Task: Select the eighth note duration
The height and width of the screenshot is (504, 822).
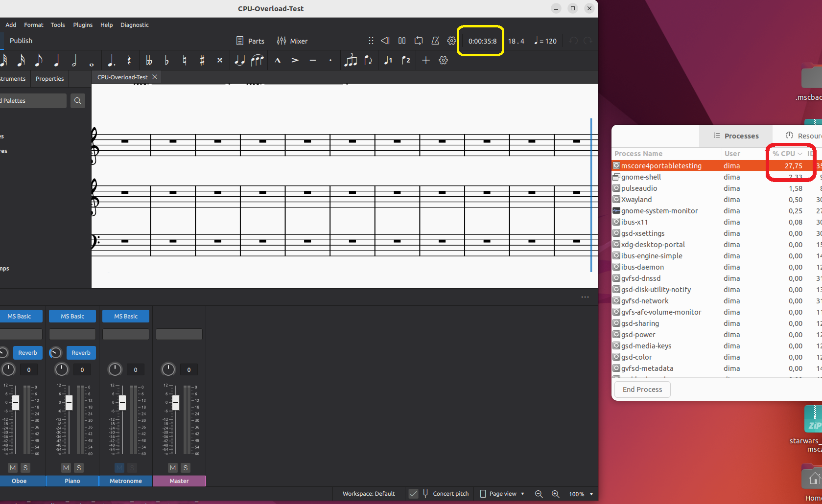Action: tap(39, 60)
